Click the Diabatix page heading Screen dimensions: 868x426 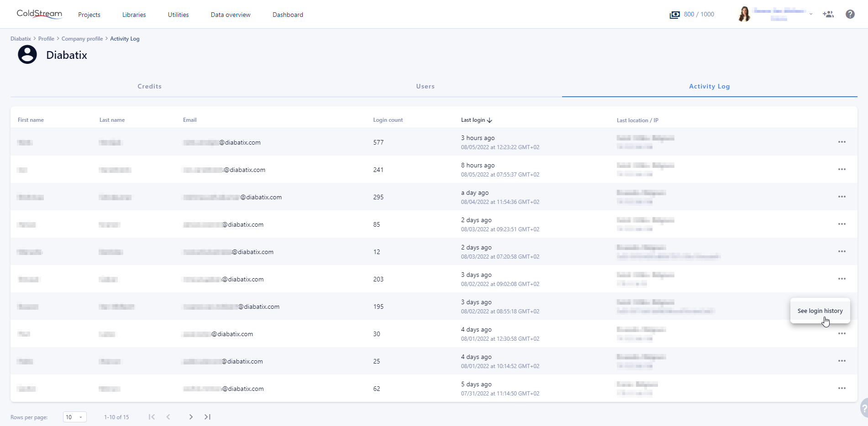coord(67,55)
